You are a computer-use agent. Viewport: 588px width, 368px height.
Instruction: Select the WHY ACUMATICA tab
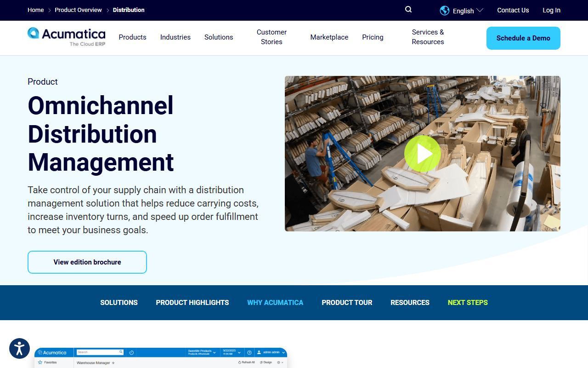275,303
